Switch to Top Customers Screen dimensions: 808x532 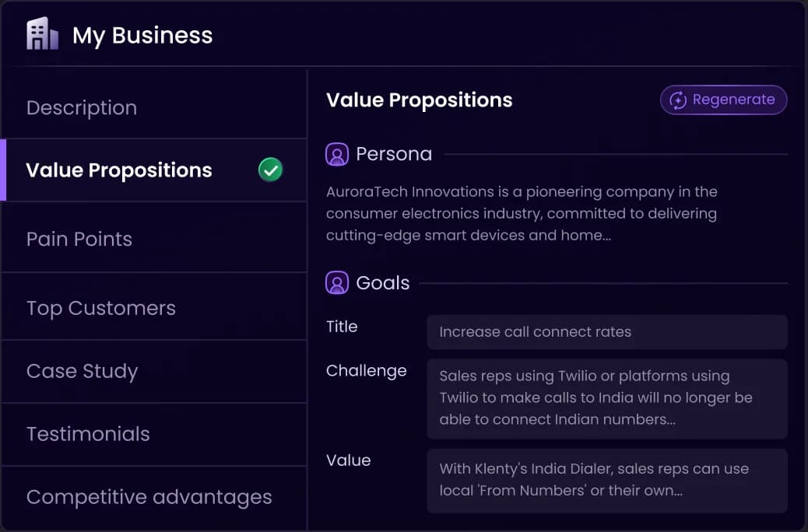click(153, 308)
